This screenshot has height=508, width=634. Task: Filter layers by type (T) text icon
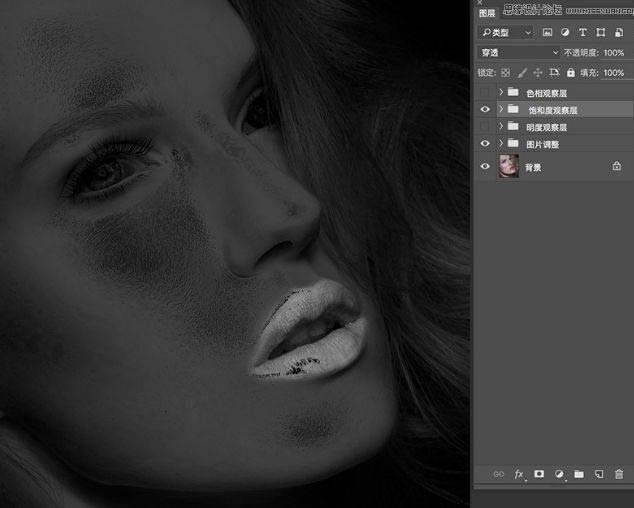click(583, 33)
